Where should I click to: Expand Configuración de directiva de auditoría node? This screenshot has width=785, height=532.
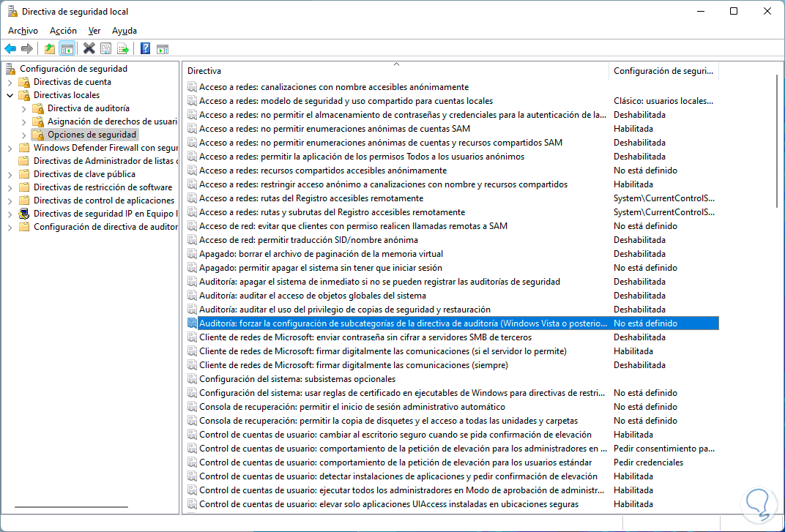click(10, 227)
